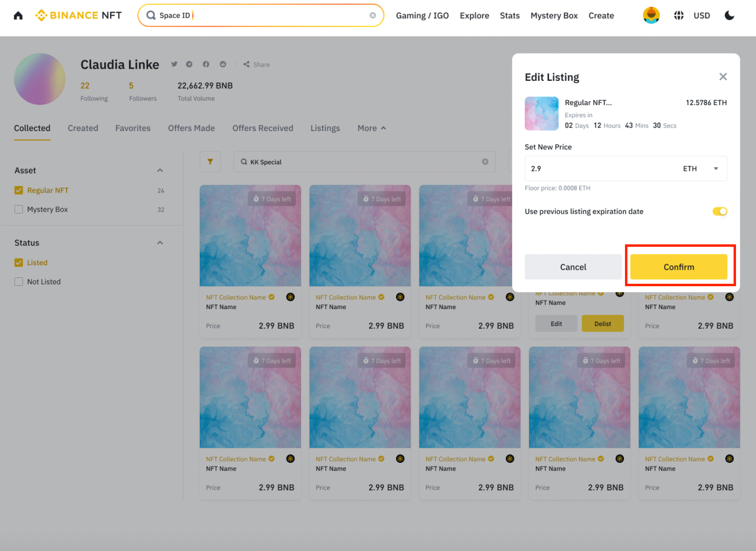
Task: Click the Set New Price input field
Action: pos(599,168)
